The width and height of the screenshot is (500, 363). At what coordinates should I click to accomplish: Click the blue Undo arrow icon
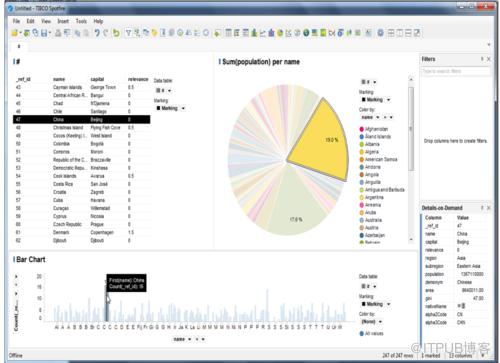97,33
